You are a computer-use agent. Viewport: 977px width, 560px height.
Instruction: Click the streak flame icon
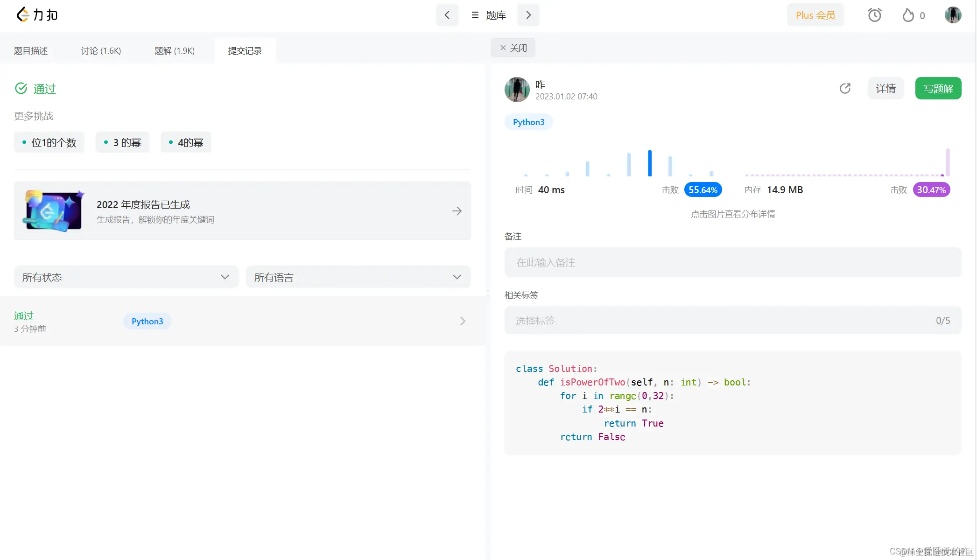point(908,15)
